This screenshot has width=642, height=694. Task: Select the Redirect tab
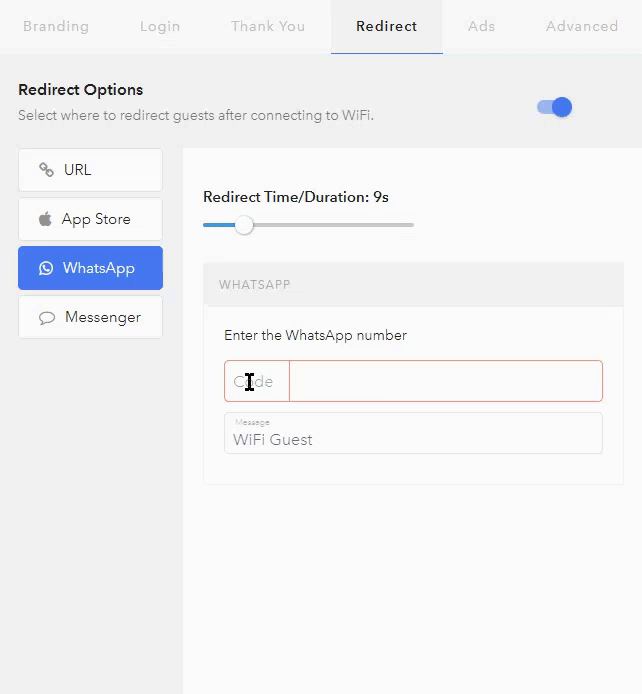387,27
